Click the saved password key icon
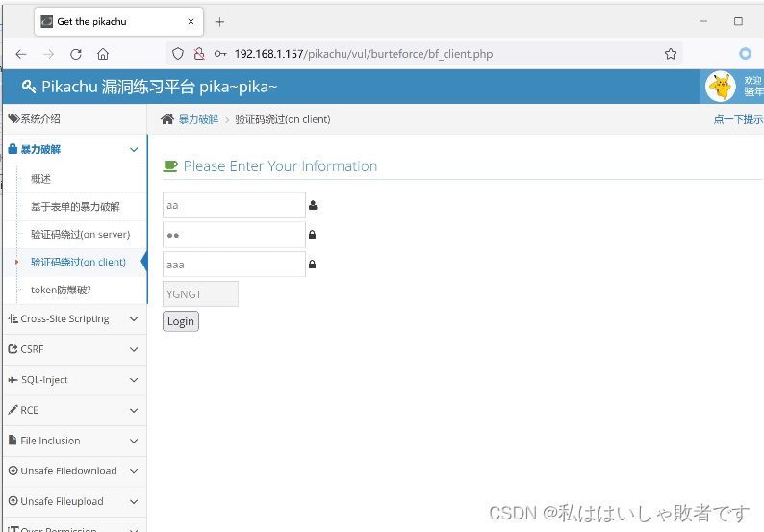 click(x=220, y=54)
